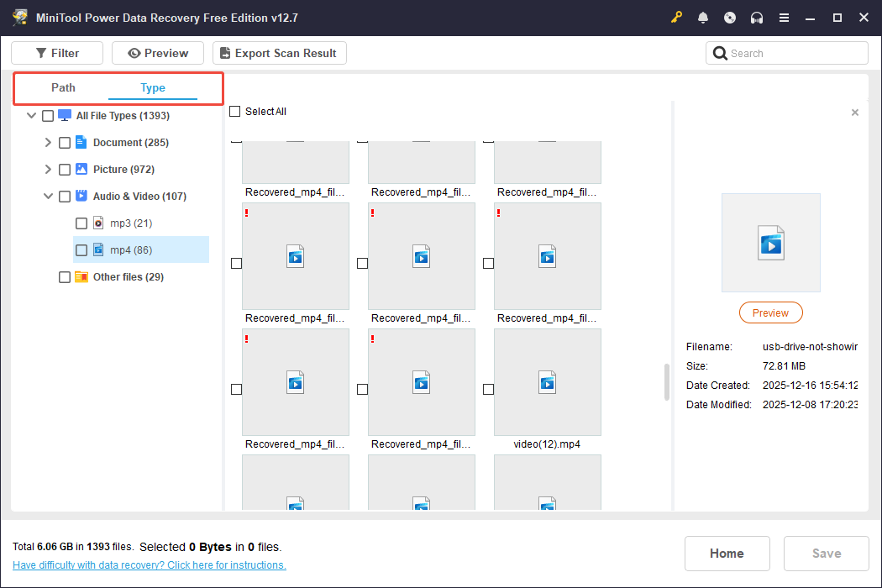Tick the mp3 (21) checkbox
Viewport: 882px width, 588px height.
point(81,223)
